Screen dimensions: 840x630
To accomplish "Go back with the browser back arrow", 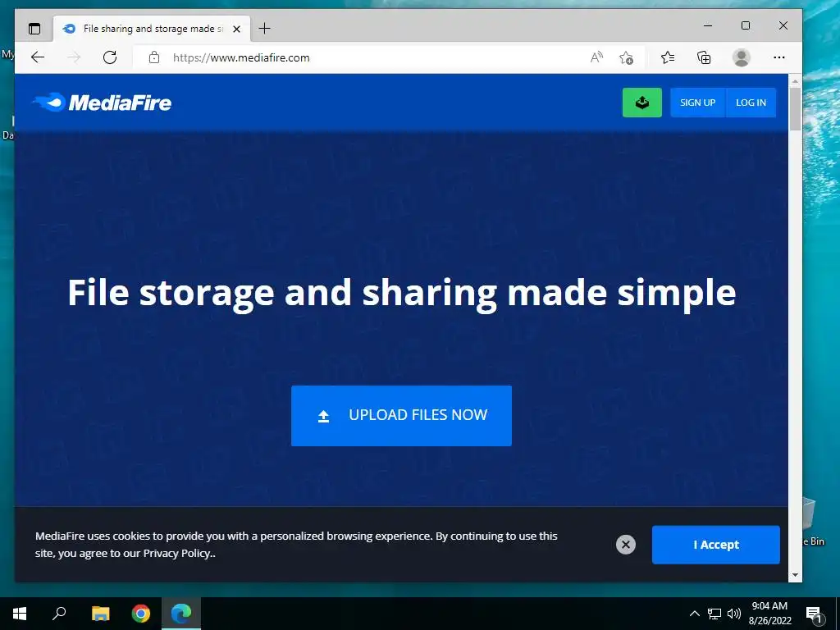I will (x=38, y=57).
